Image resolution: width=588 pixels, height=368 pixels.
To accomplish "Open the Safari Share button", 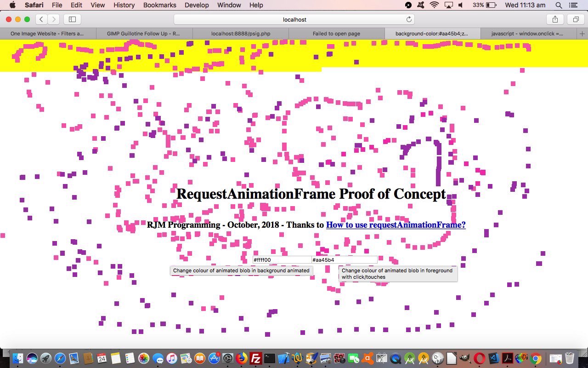I will click(x=555, y=19).
